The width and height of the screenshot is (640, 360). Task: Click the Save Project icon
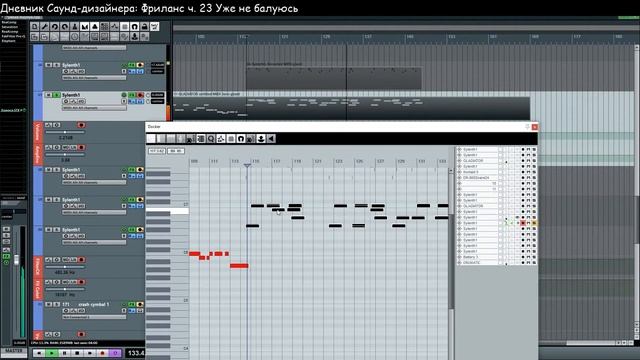click(x=44, y=37)
